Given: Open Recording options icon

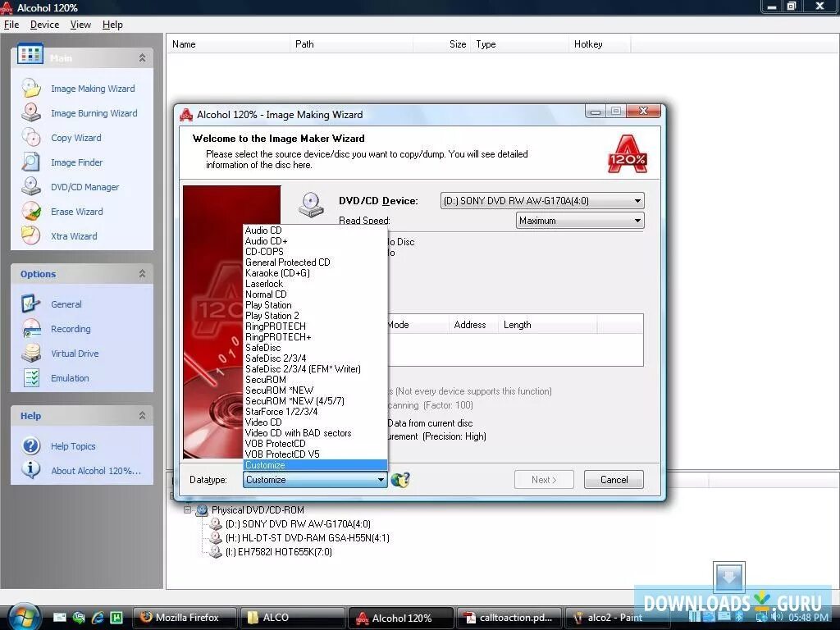Looking at the screenshot, I should [31, 328].
